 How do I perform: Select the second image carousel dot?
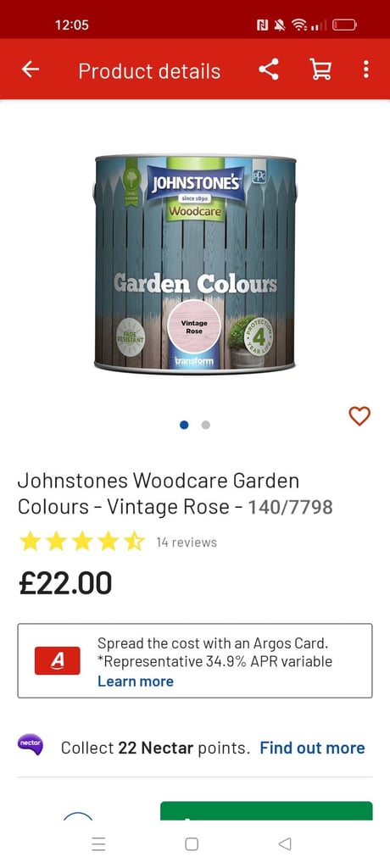pos(205,425)
